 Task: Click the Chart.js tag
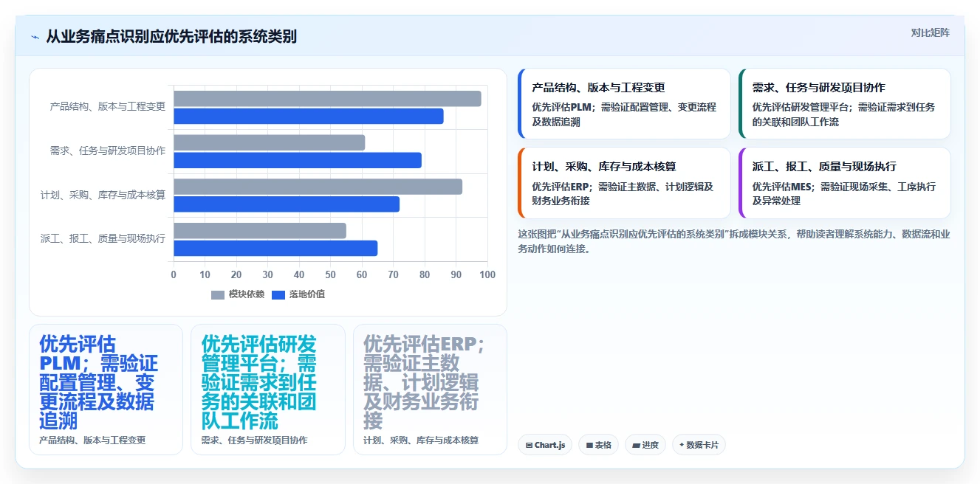click(x=545, y=445)
